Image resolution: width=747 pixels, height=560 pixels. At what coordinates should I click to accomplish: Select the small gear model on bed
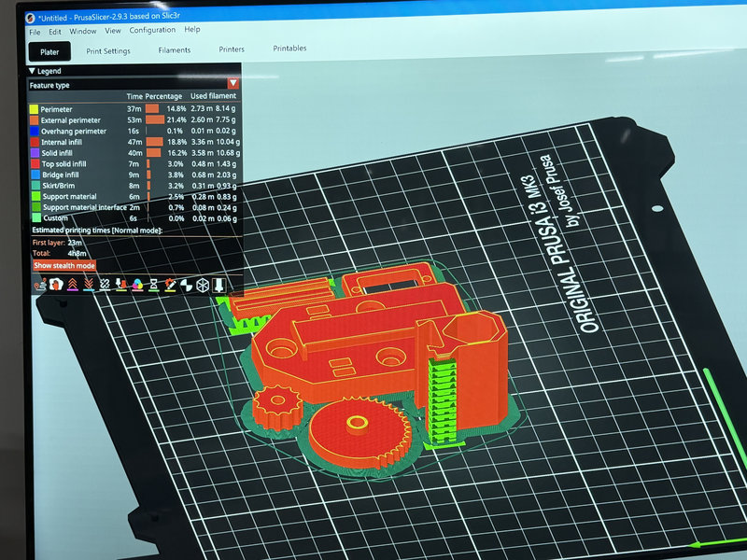277,407
